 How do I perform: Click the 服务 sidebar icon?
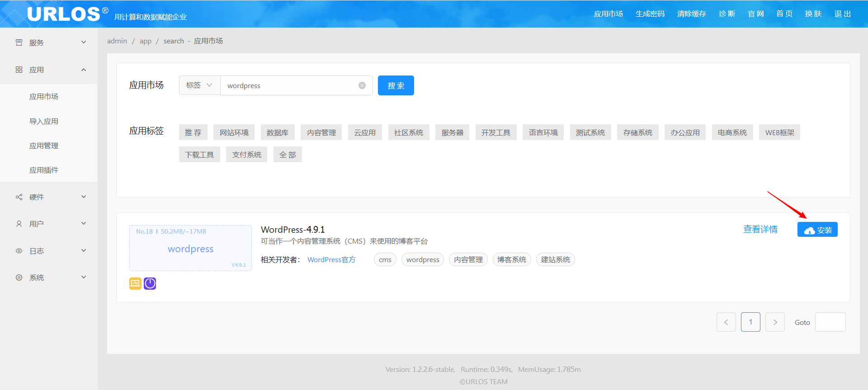[19, 42]
